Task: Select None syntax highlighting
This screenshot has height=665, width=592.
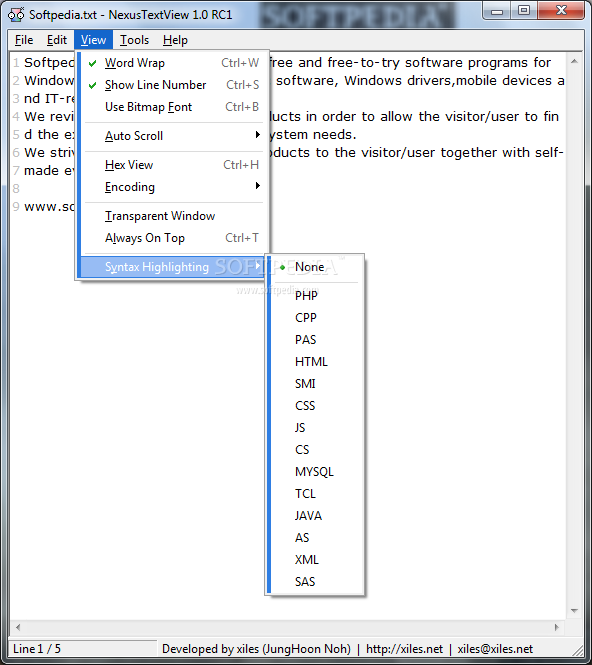Action: (x=316, y=267)
